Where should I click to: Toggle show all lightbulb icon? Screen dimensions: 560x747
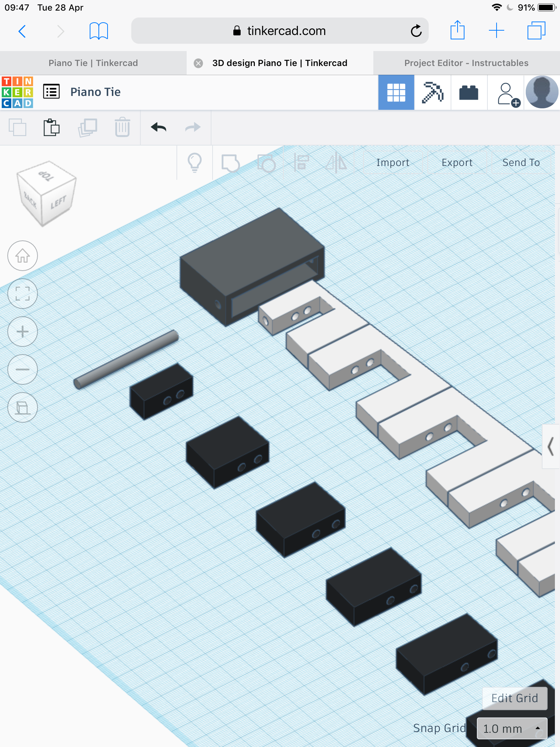click(195, 163)
